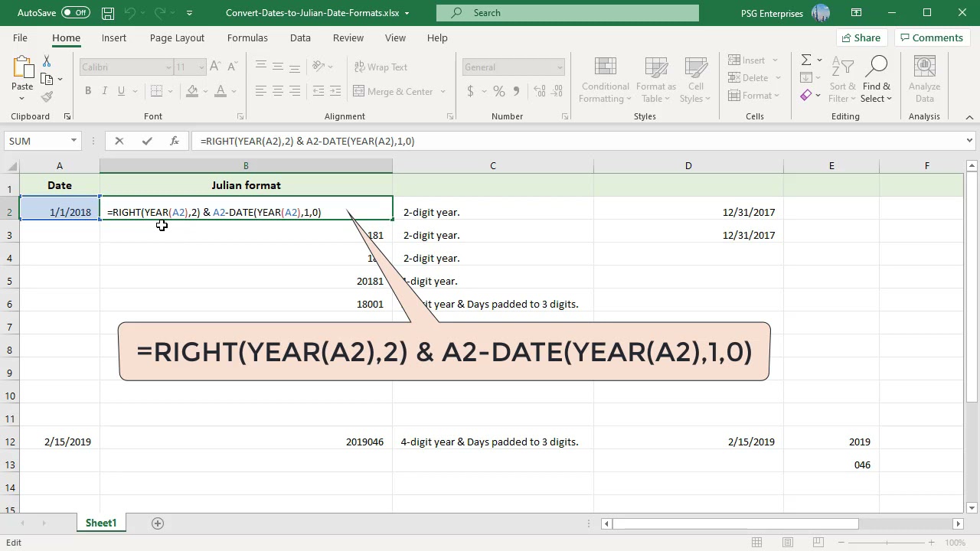The image size is (980, 551).
Task: Expand the formula bar chevron
Action: pyautogui.click(x=969, y=141)
